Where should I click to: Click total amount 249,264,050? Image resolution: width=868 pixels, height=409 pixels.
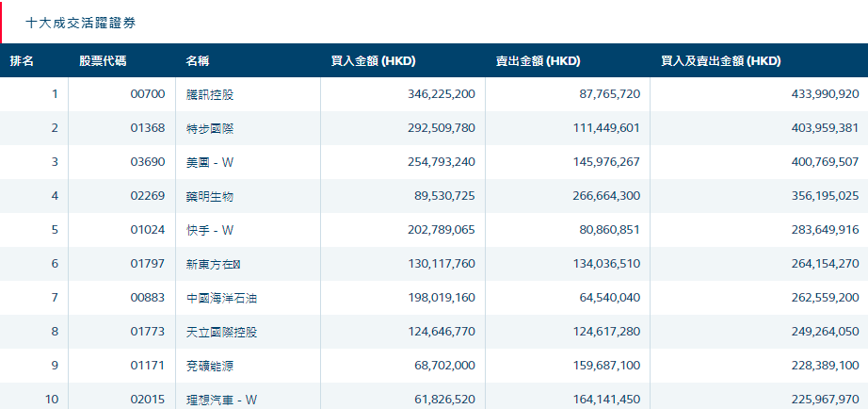click(826, 332)
